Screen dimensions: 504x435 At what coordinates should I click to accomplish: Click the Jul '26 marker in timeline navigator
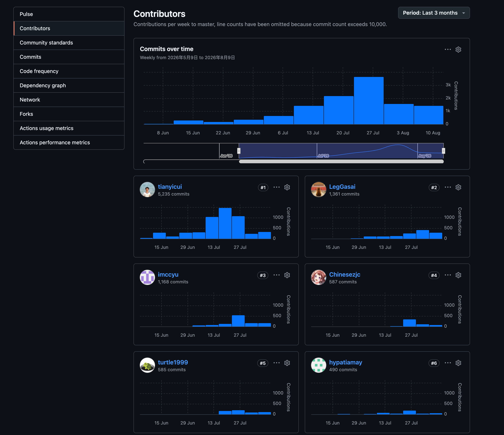pos(323,156)
